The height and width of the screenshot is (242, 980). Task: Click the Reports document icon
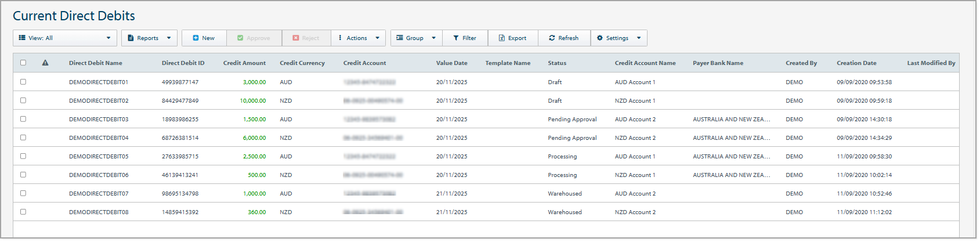[131, 38]
